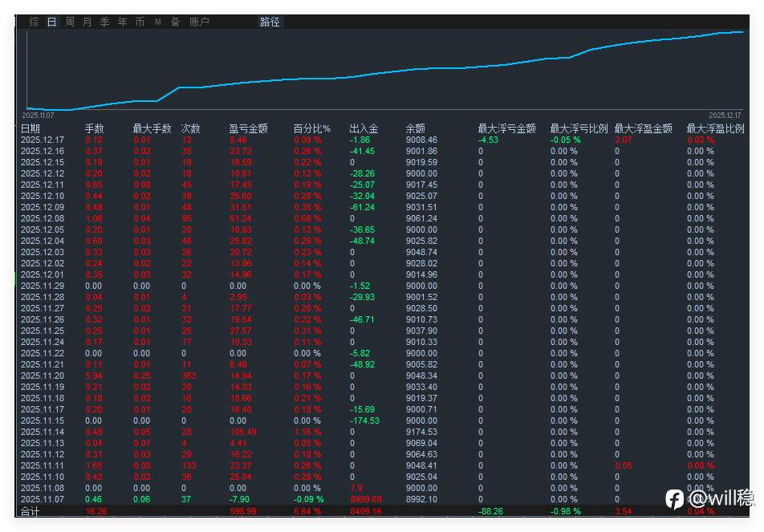Click the deposit value 8999.69
This screenshot has width=764, height=532.
366,499
